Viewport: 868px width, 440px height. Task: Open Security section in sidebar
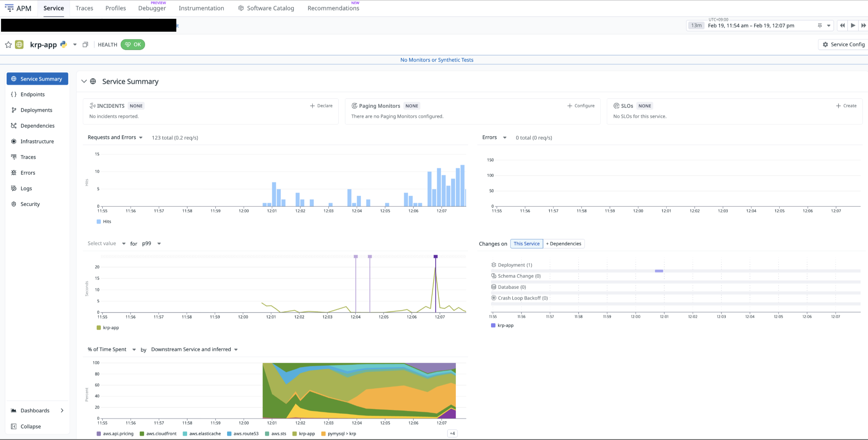(30, 204)
